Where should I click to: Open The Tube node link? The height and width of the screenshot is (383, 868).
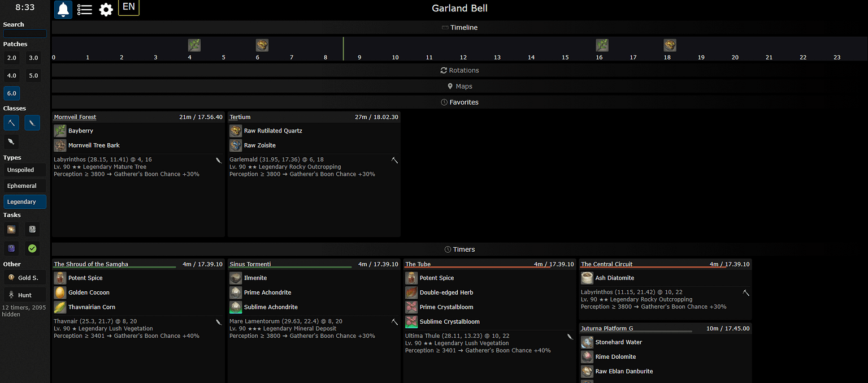click(x=418, y=264)
